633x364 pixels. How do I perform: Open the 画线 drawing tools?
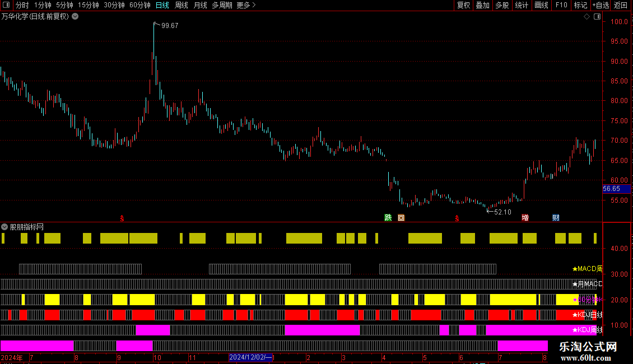pos(541,5)
